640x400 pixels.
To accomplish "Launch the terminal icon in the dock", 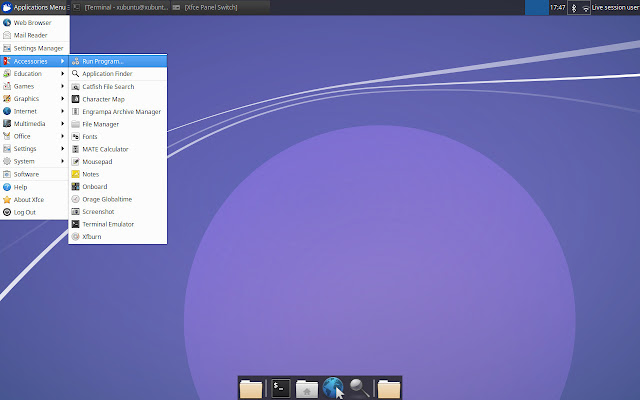I will [281, 388].
